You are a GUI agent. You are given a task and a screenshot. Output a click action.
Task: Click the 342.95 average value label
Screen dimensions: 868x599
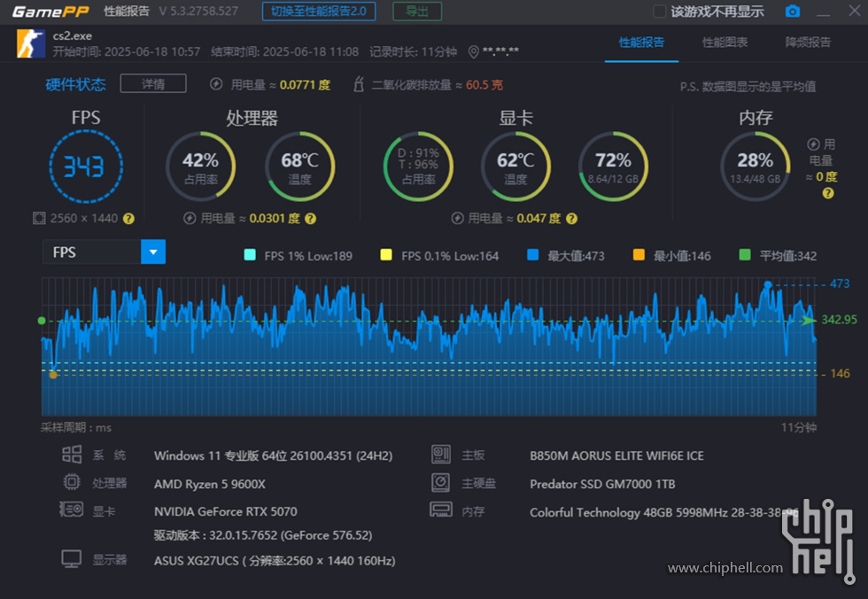tap(840, 319)
